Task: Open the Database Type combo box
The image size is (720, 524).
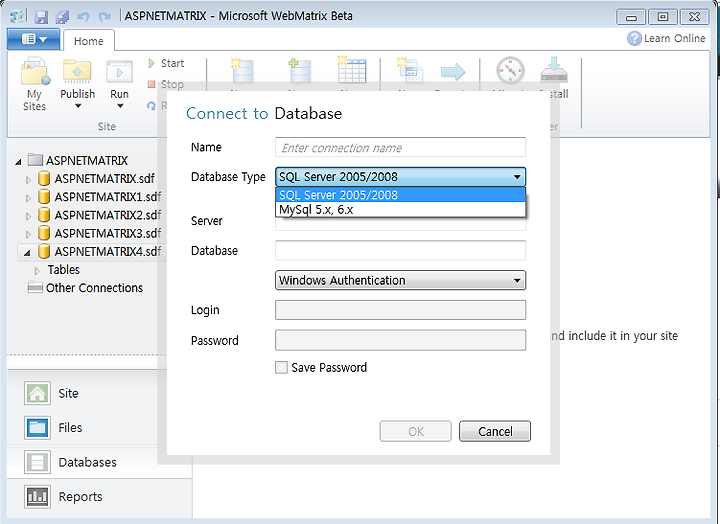Action: point(400,177)
